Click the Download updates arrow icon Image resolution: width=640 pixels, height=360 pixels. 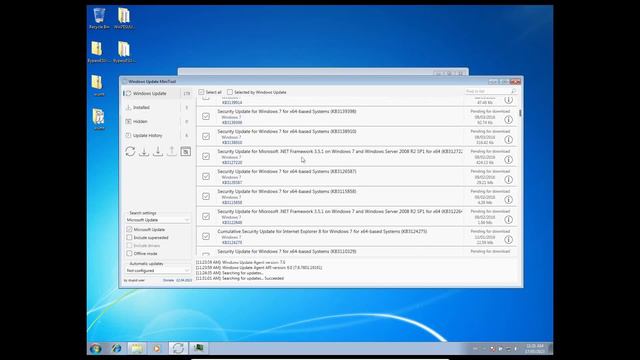144,151
